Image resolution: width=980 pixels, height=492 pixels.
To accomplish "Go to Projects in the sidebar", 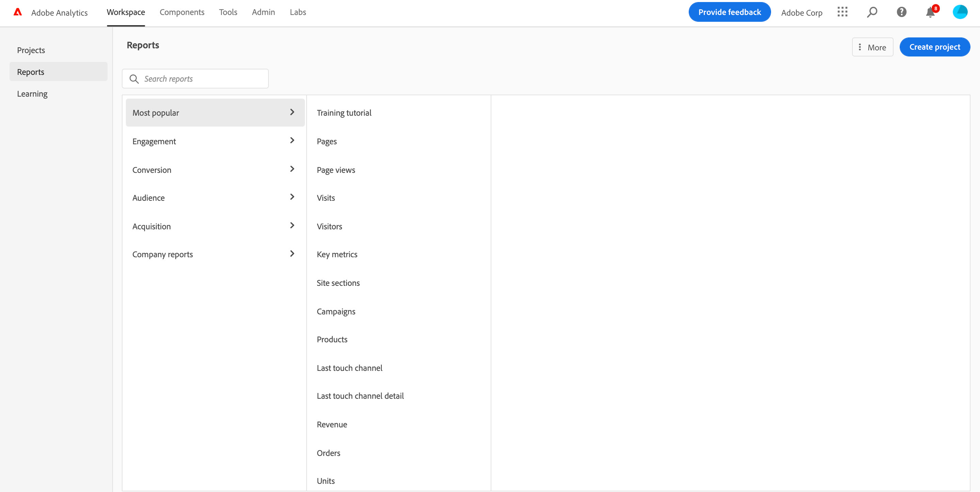I will 31,50.
